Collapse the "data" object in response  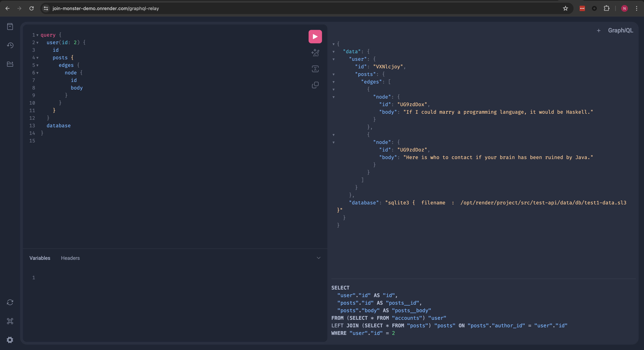pos(334,52)
